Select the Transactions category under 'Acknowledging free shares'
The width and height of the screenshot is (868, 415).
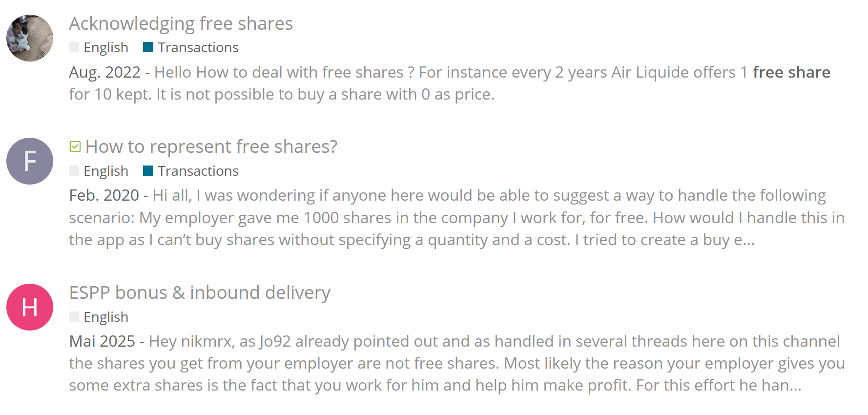pyautogui.click(x=198, y=47)
